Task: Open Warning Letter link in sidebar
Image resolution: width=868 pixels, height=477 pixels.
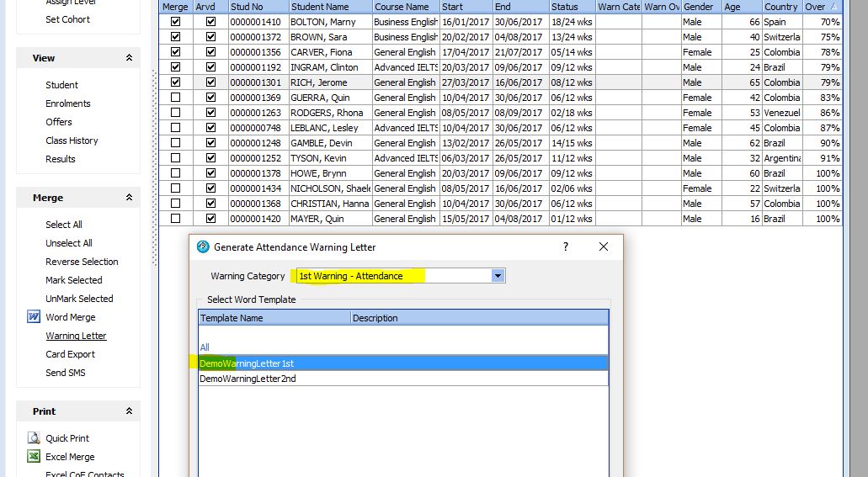Action: (x=76, y=336)
